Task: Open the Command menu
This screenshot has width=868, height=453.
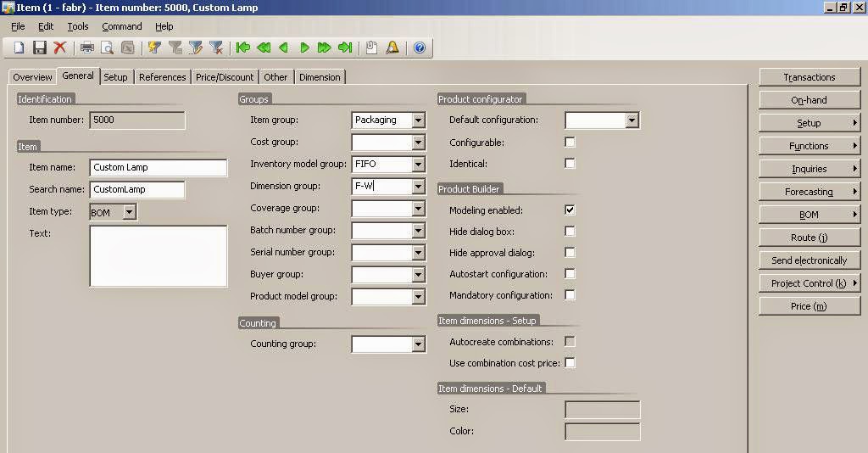Action: [x=122, y=26]
